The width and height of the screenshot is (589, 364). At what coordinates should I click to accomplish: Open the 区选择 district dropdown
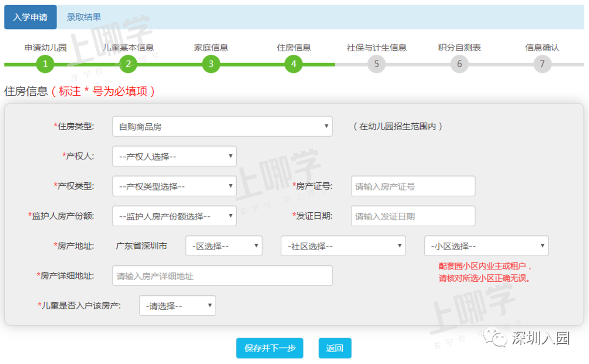tap(224, 246)
